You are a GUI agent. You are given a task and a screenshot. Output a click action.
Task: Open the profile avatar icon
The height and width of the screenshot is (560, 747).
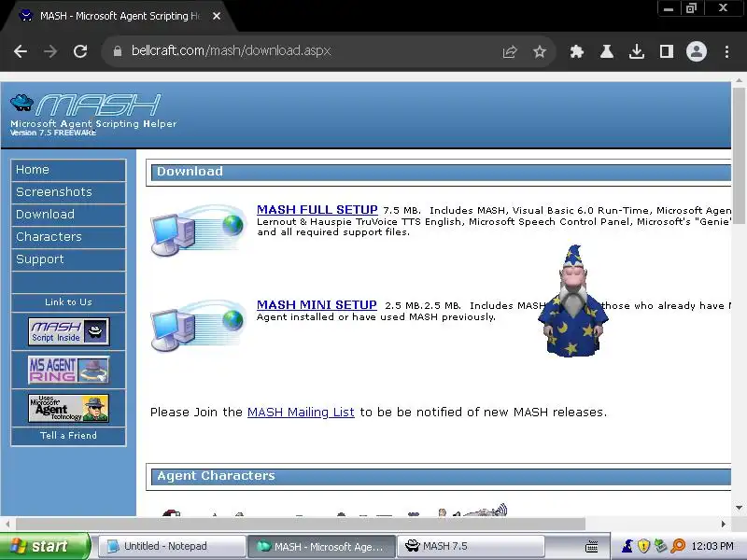click(x=696, y=51)
